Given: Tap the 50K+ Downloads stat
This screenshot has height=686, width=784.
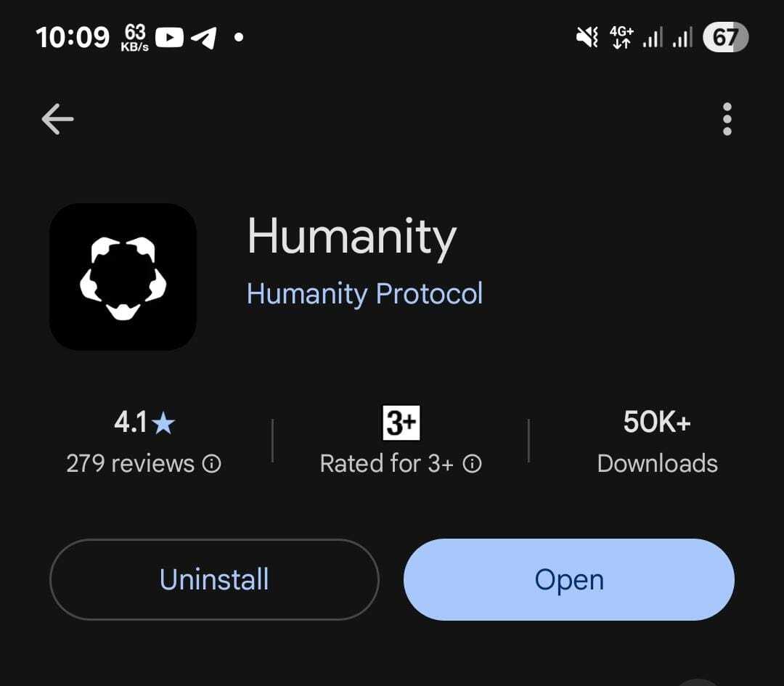Looking at the screenshot, I should pos(657,442).
